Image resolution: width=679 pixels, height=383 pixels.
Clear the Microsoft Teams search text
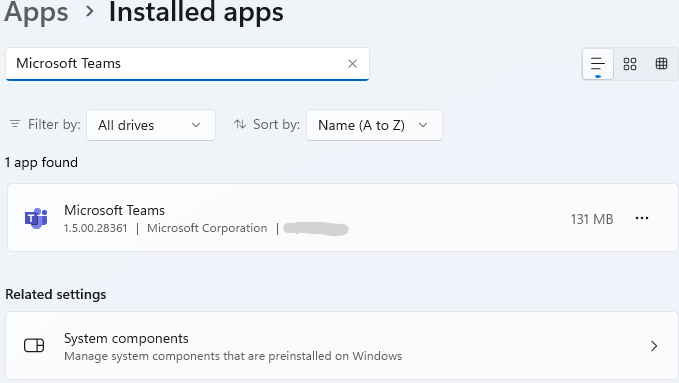(x=352, y=64)
